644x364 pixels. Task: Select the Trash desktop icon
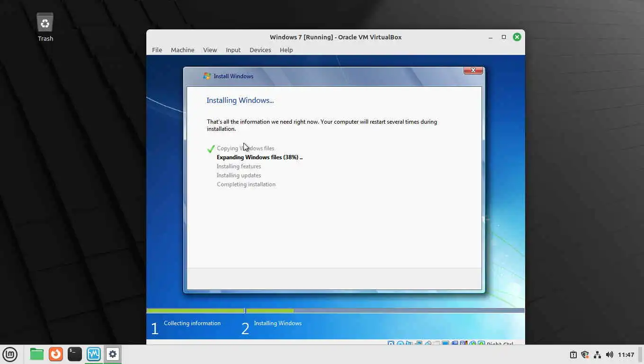point(45,27)
